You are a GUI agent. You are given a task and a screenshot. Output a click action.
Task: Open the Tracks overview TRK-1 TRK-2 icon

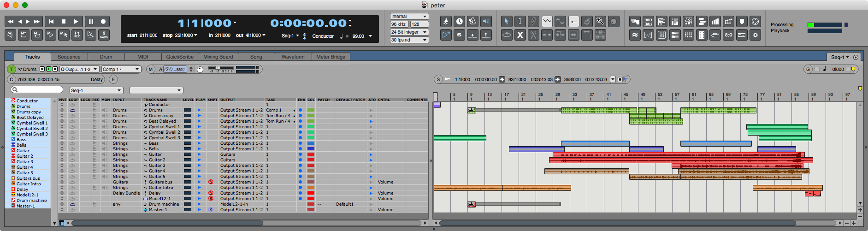tap(648, 21)
